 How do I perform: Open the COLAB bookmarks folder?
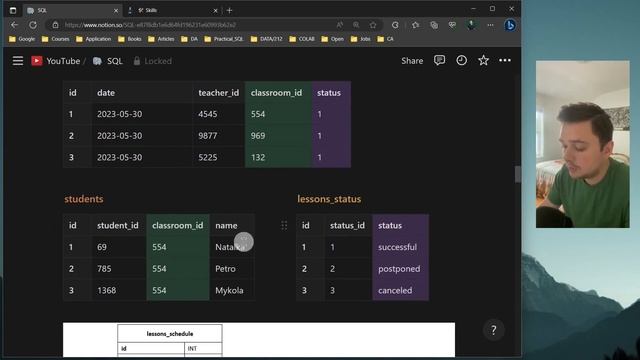click(302, 39)
